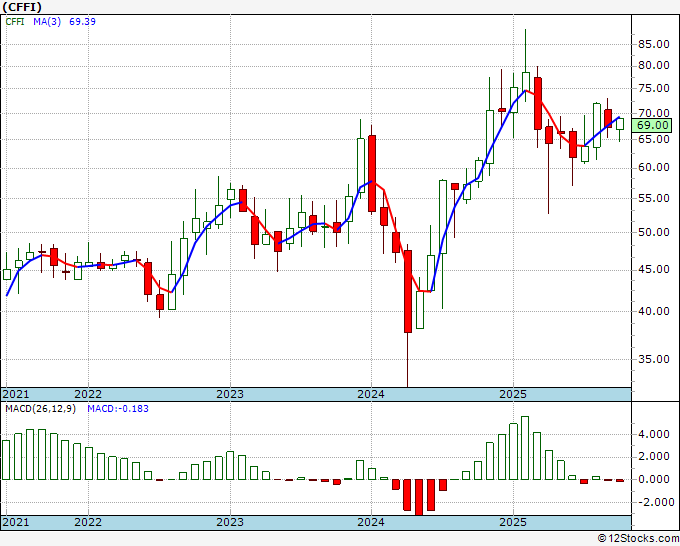Click the MACD:-0.183 value readout
Viewport: 680px width, 546px height.
pyautogui.click(x=118, y=409)
